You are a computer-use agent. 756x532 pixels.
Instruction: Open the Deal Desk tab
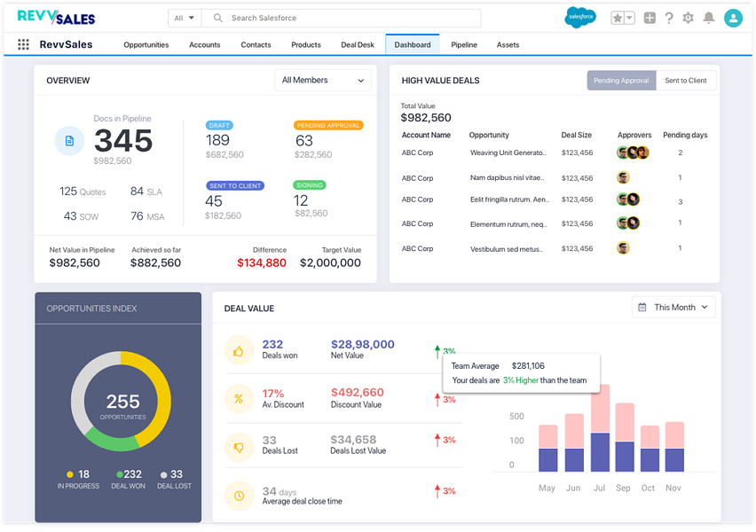click(358, 45)
